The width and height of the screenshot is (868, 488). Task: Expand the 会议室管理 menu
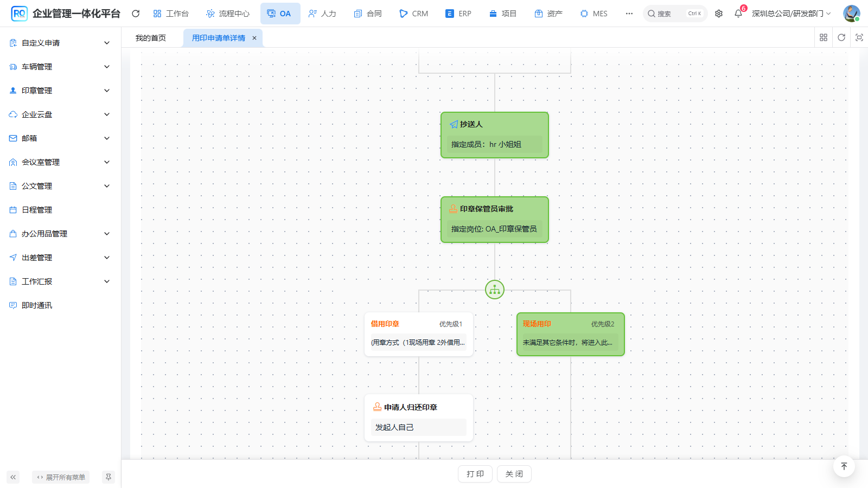[60, 162]
